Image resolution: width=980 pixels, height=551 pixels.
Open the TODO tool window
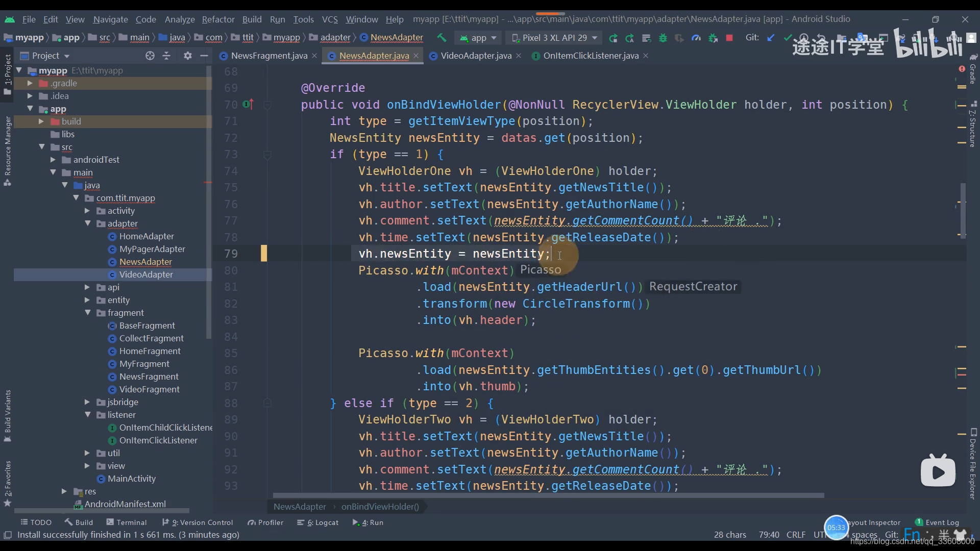36,522
